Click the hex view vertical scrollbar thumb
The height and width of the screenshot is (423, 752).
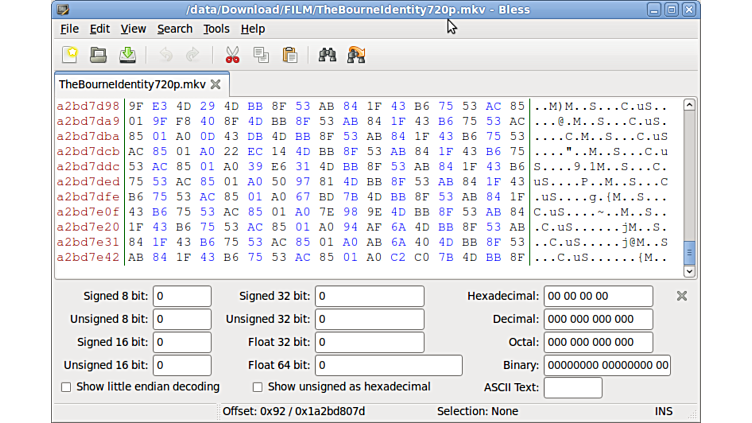689,252
